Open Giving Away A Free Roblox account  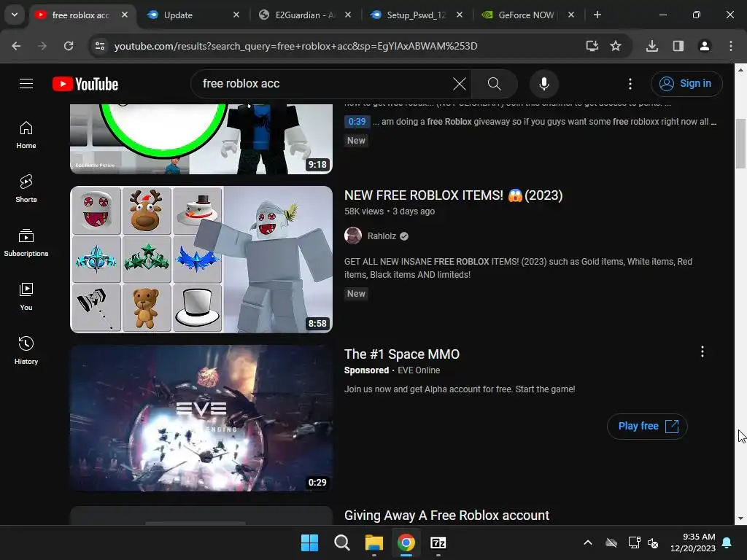(446, 516)
